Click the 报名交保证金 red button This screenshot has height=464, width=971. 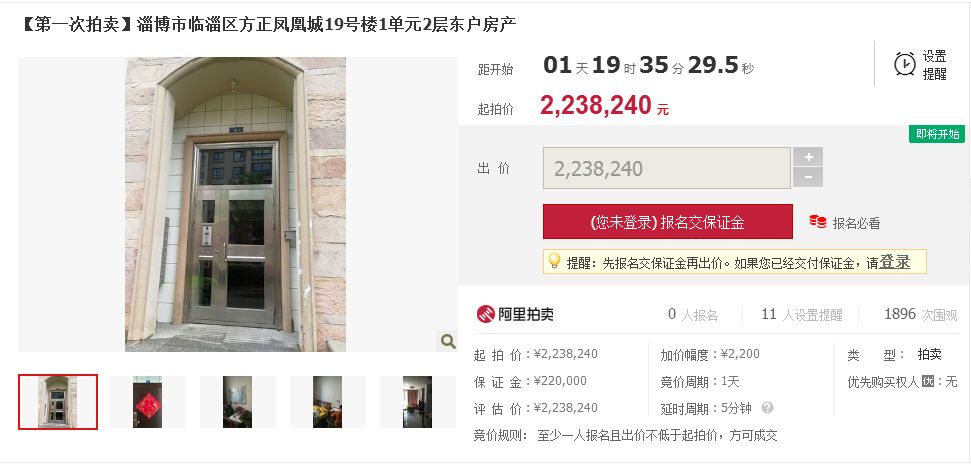(x=668, y=222)
